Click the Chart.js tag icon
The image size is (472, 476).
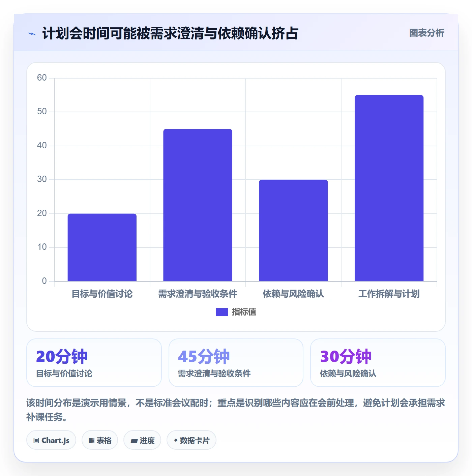[x=36, y=441]
